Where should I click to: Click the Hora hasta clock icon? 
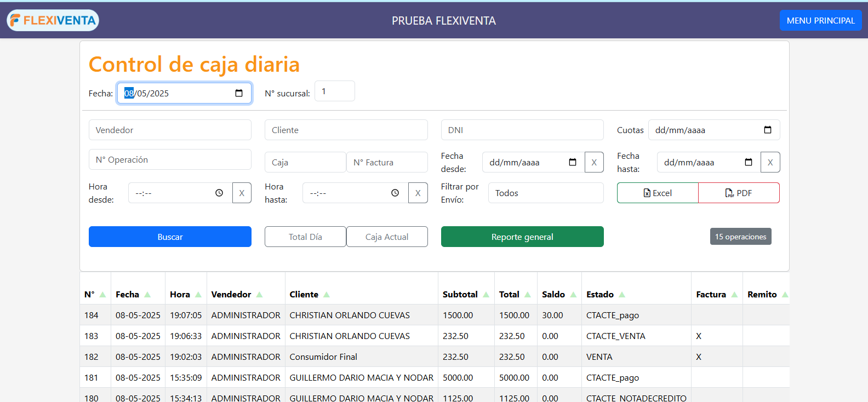(x=395, y=193)
